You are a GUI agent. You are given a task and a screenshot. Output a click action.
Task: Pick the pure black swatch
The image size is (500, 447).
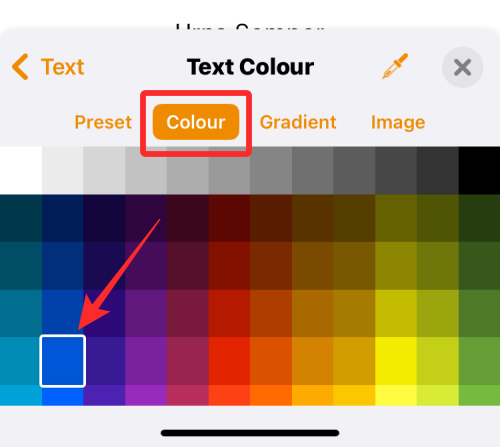tap(479, 170)
